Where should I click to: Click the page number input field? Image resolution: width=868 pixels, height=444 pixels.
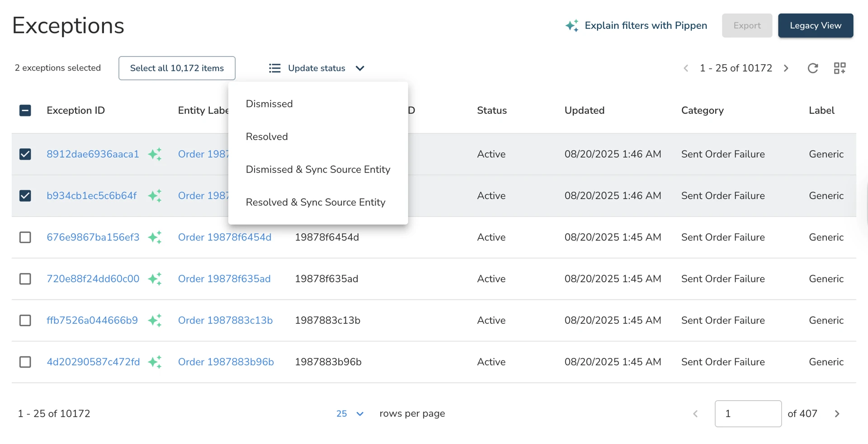click(748, 414)
